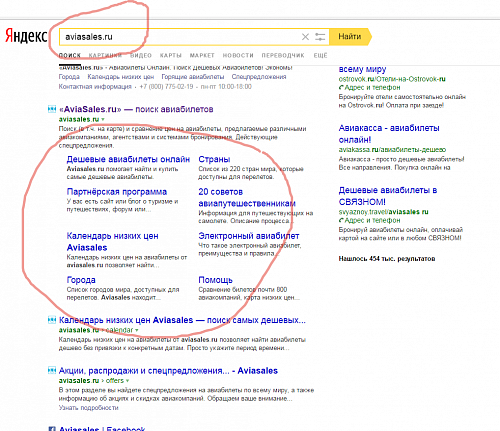Screen dimensions: 500x431
Task: Clear the search field with the X icon
Action: coord(305,37)
